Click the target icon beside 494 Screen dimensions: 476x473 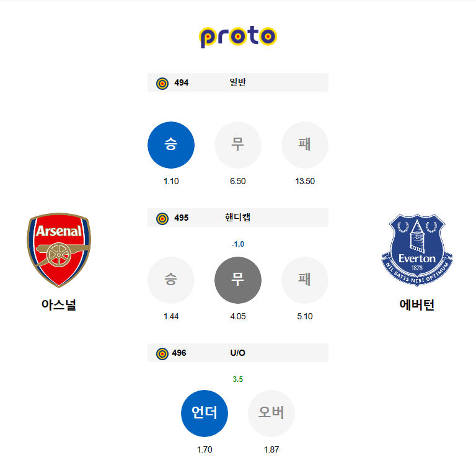point(162,83)
